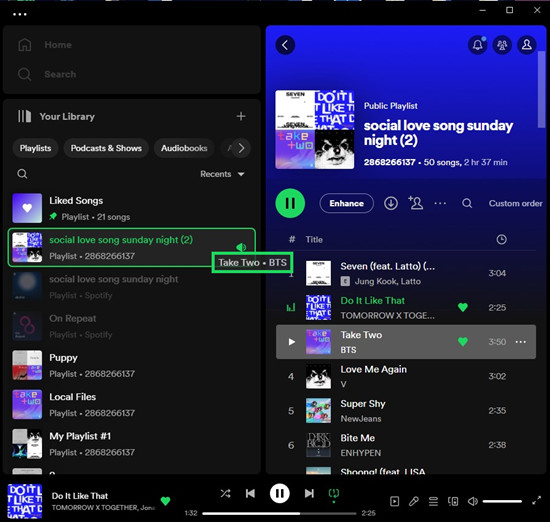Open NewJeans artist link
This screenshot has height=522, width=550.
coord(361,419)
